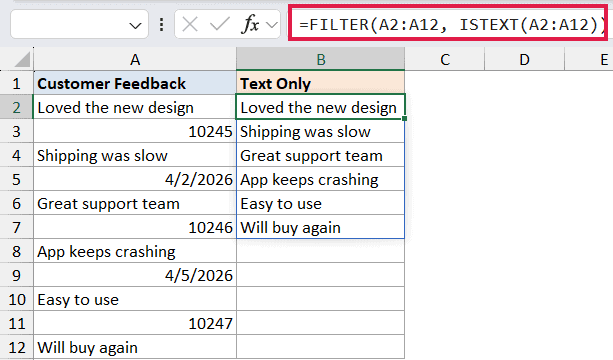Cancel the formula entry with X icon

pyautogui.click(x=190, y=25)
